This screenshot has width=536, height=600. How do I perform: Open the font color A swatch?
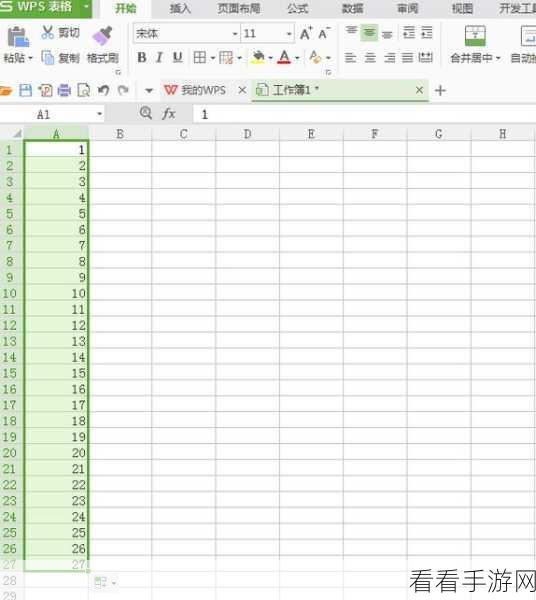(284, 57)
